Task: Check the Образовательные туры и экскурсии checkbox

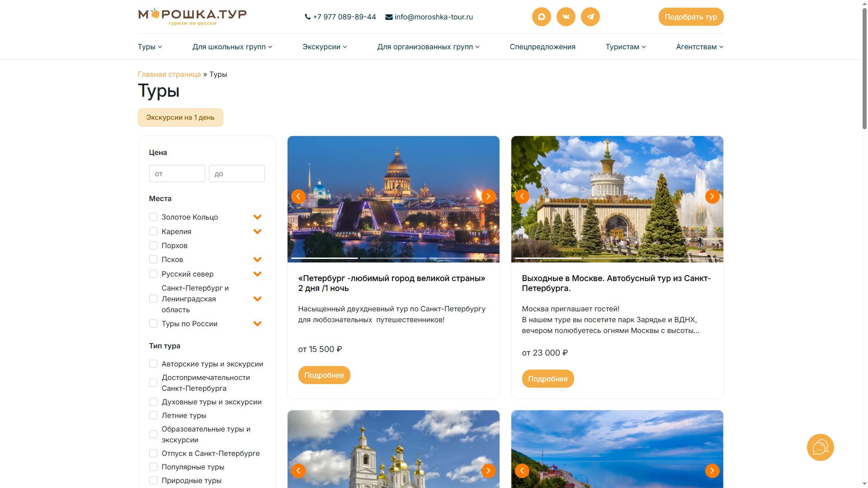Action: point(153,434)
